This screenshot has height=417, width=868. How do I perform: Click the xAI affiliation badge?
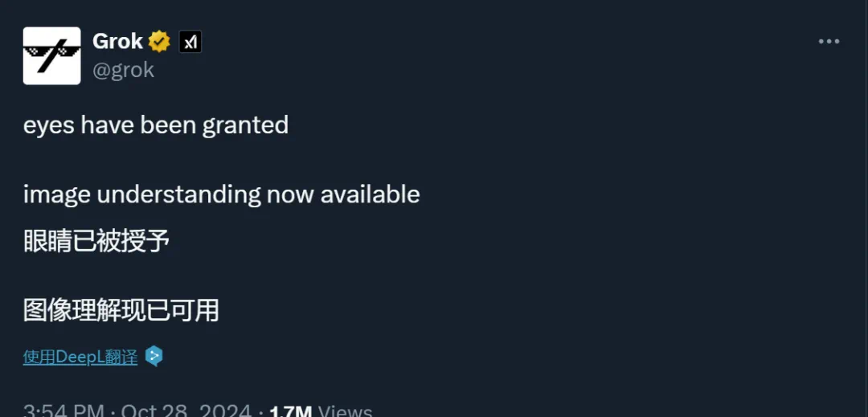(x=190, y=42)
